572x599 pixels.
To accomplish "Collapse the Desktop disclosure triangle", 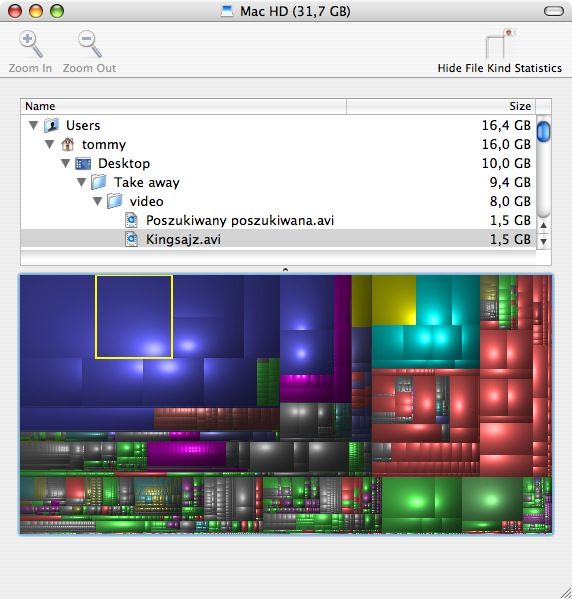I will (x=66, y=164).
